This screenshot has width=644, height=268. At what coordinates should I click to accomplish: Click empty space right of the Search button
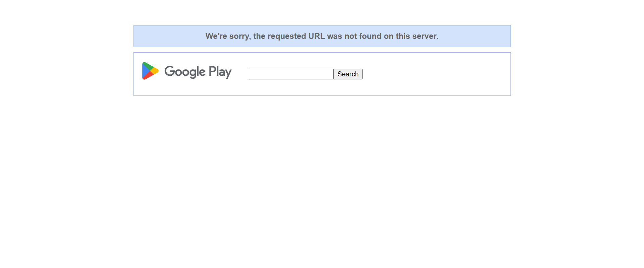pos(436,74)
